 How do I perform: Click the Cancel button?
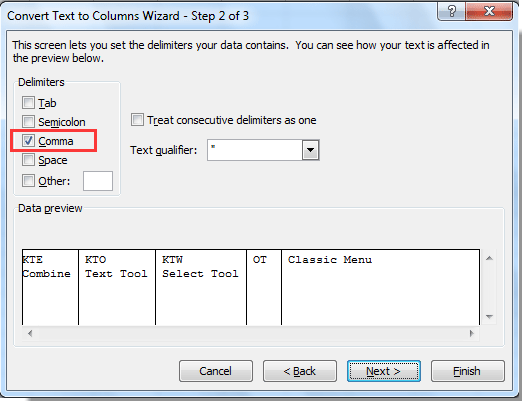pos(216,371)
